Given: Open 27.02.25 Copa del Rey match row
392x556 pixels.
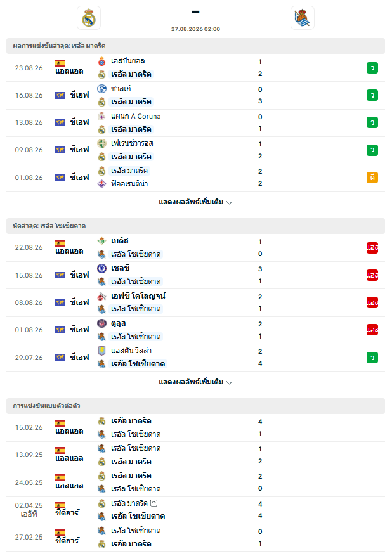Looking at the screenshot, I should tap(196, 538).
